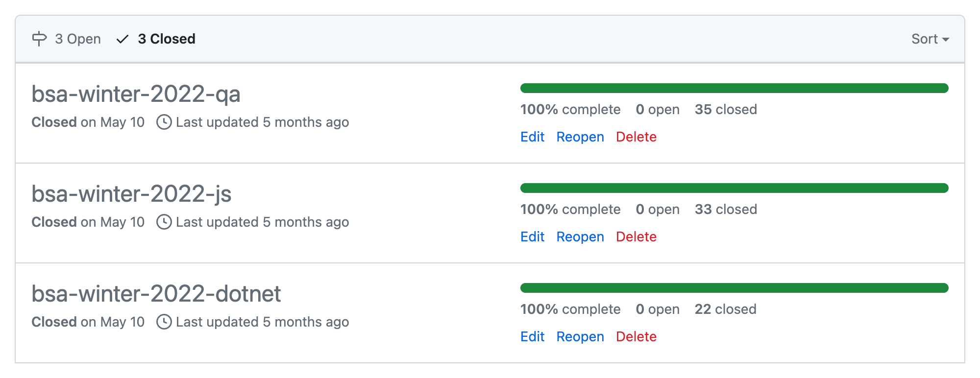Click the checkmark icon beside 3 Closed

tap(122, 39)
